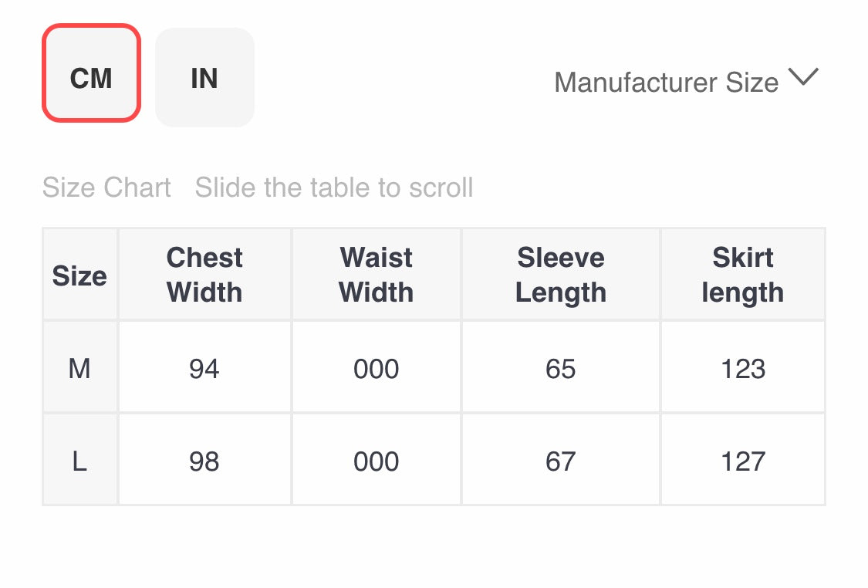Select the Waist Width column header
Viewport: 868px width, 588px height.
[377, 275]
